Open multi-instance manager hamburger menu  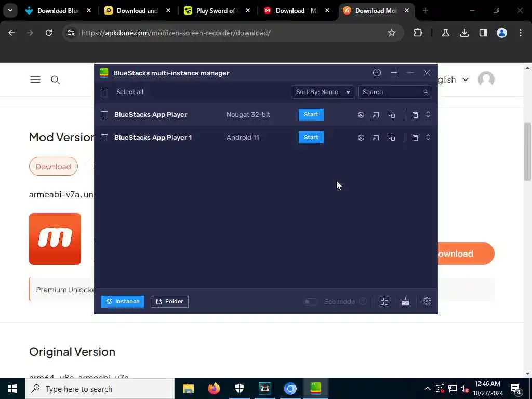pos(394,73)
